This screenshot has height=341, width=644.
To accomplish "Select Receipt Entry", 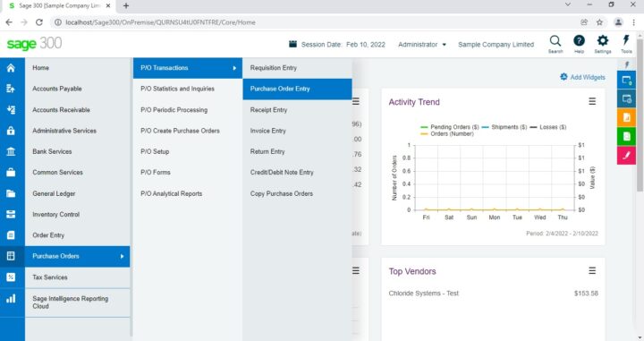I will 297,110.
